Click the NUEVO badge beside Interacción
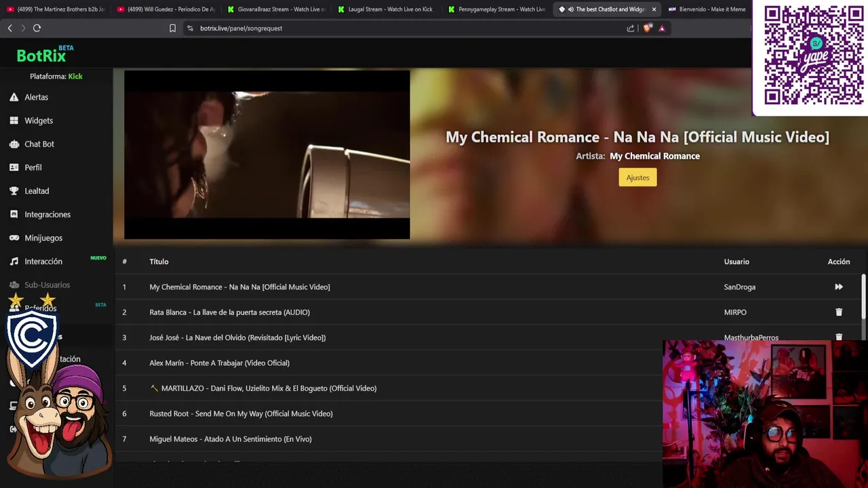The height and width of the screenshot is (488, 868). point(98,258)
